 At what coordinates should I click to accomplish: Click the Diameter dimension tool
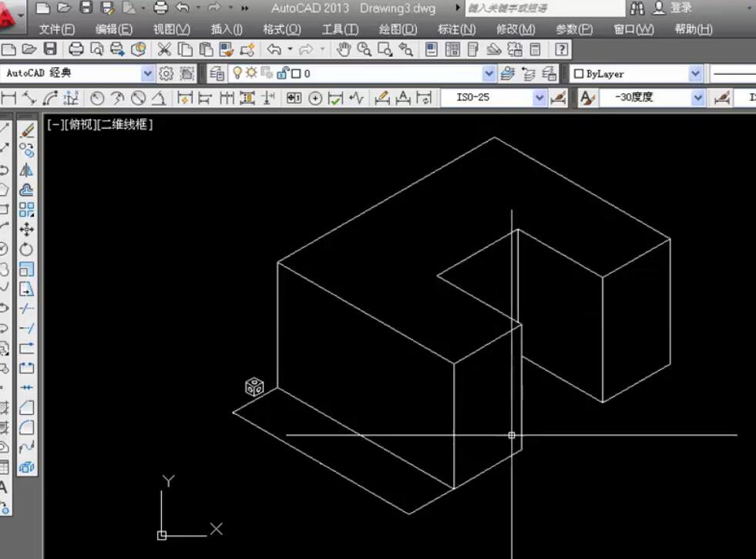pyautogui.click(x=139, y=99)
